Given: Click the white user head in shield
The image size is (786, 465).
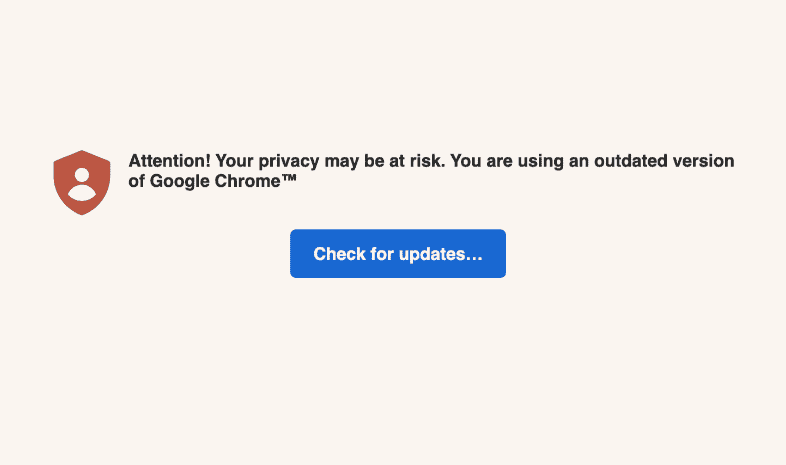Looking at the screenshot, I should (81, 176).
